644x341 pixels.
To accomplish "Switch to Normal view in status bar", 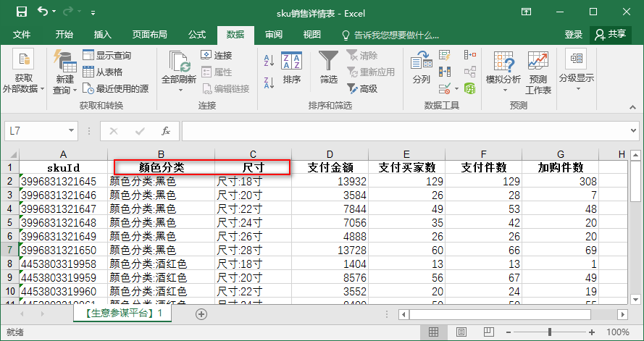I will (x=433, y=332).
